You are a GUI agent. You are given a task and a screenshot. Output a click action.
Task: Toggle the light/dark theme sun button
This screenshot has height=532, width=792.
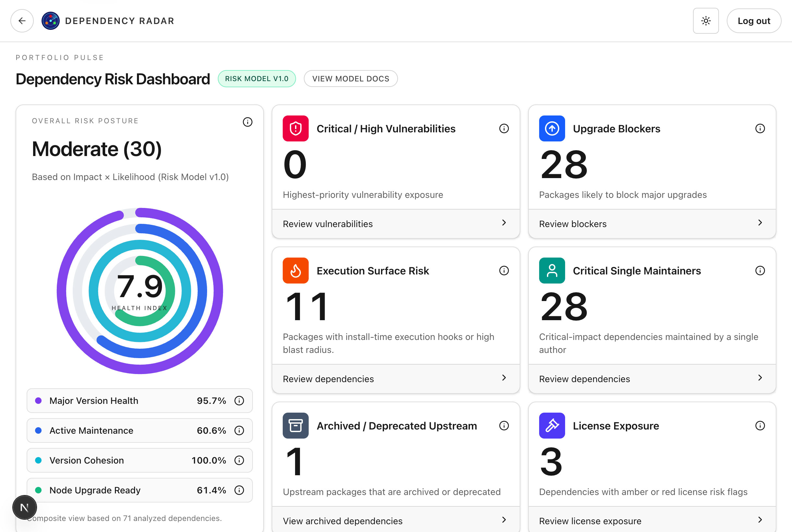point(705,21)
